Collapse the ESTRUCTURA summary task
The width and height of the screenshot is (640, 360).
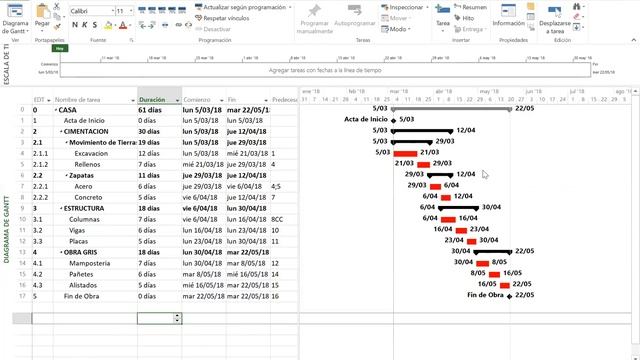click(x=61, y=209)
